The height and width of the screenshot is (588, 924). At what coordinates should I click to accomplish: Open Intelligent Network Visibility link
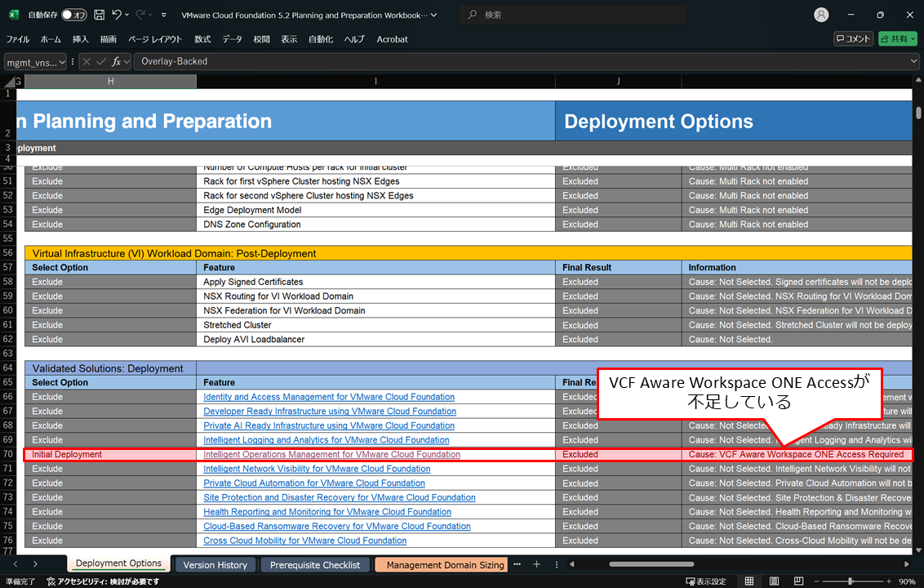[x=317, y=469]
